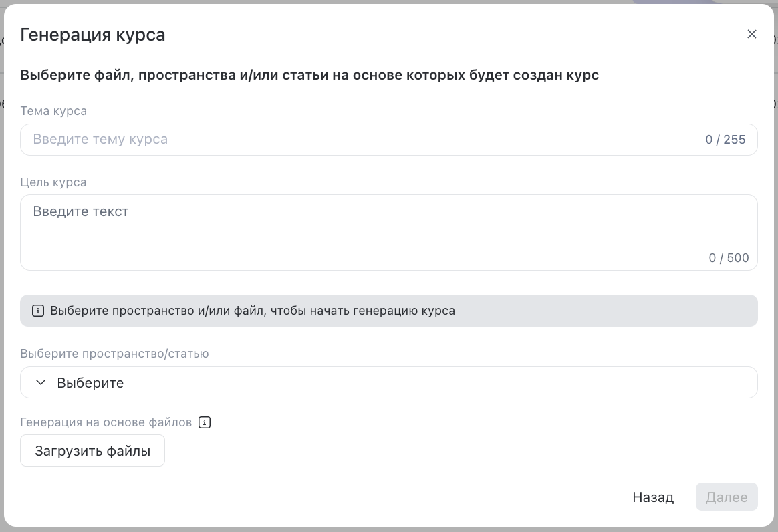Click the chevron arrow in the 'Выберите' selector
Image resolution: width=778 pixels, height=532 pixels.
pyautogui.click(x=39, y=382)
